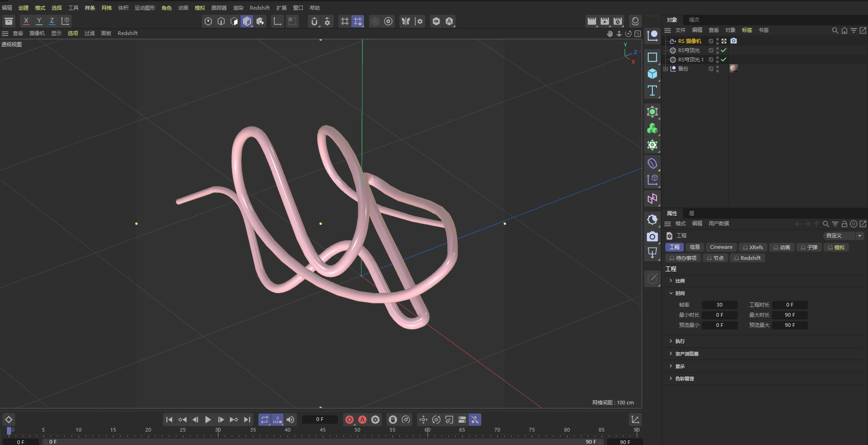Image resolution: width=868 pixels, height=445 pixels.
Task: Click the home icon in Object Manager
Action: click(844, 30)
